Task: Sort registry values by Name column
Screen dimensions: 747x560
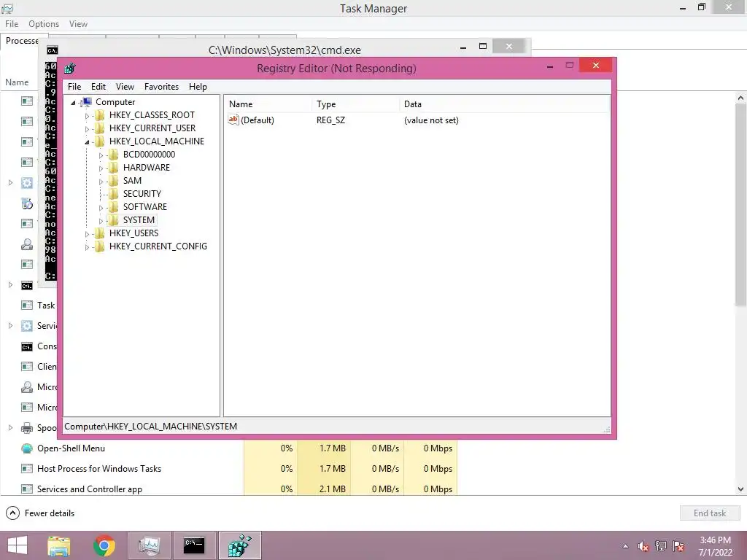Action: point(268,104)
